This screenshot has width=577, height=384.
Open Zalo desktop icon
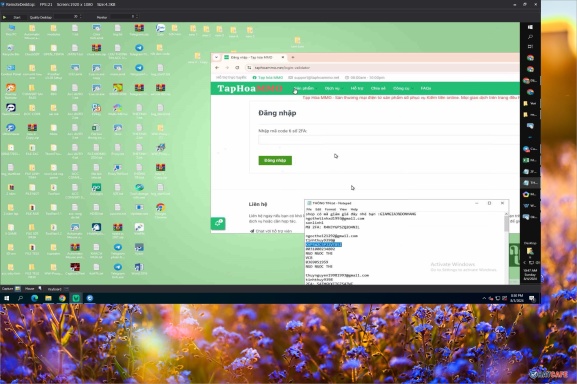coord(160,29)
